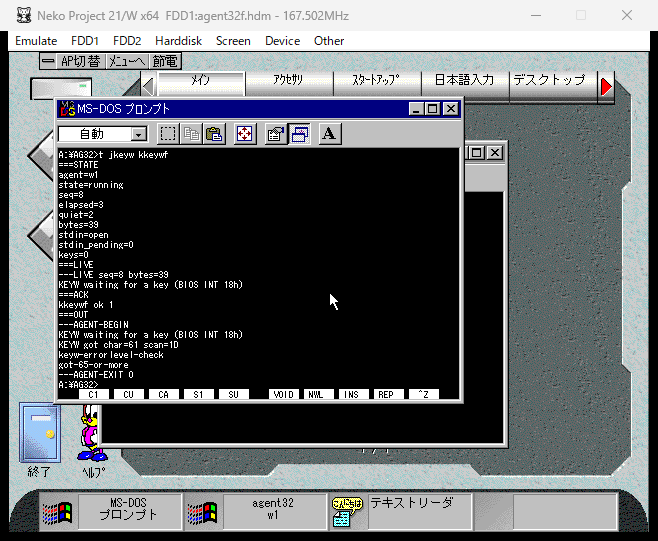The height and width of the screenshot is (541, 658).
Task: Open the font settings A icon
Action: [x=329, y=134]
